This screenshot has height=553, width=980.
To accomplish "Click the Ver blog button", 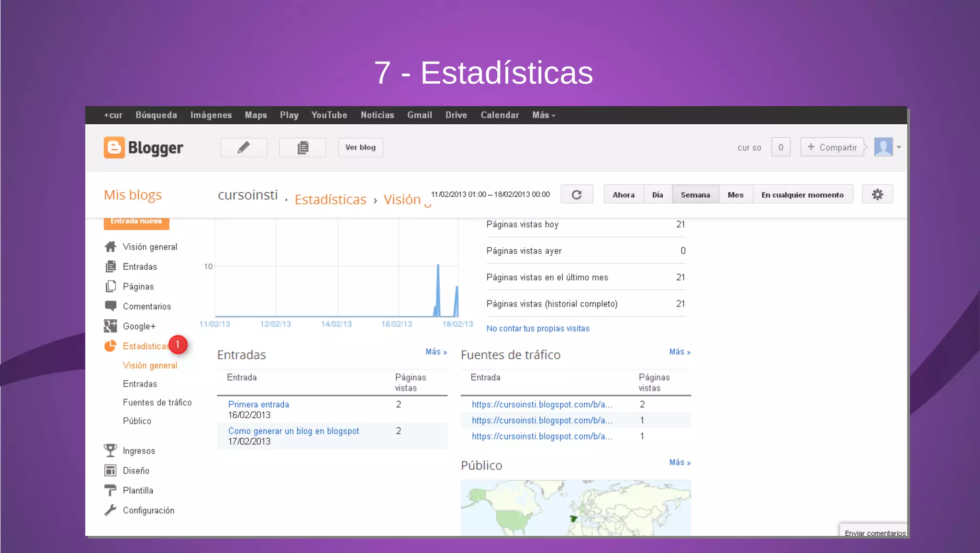I will [360, 147].
